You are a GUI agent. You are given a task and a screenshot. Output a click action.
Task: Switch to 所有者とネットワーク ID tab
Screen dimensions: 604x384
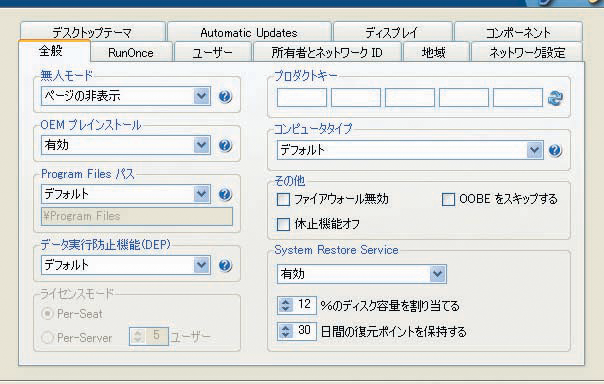point(327,52)
